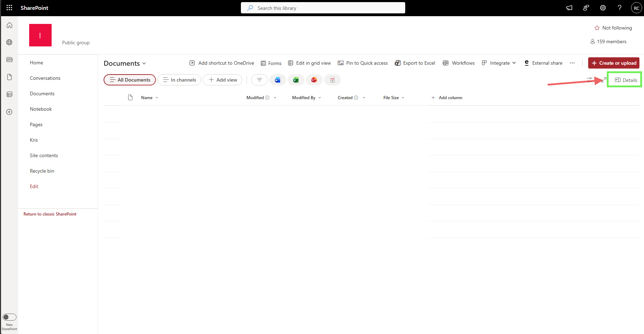Open the app launcher waffle icon
This screenshot has height=334, width=644.
coord(9,8)
